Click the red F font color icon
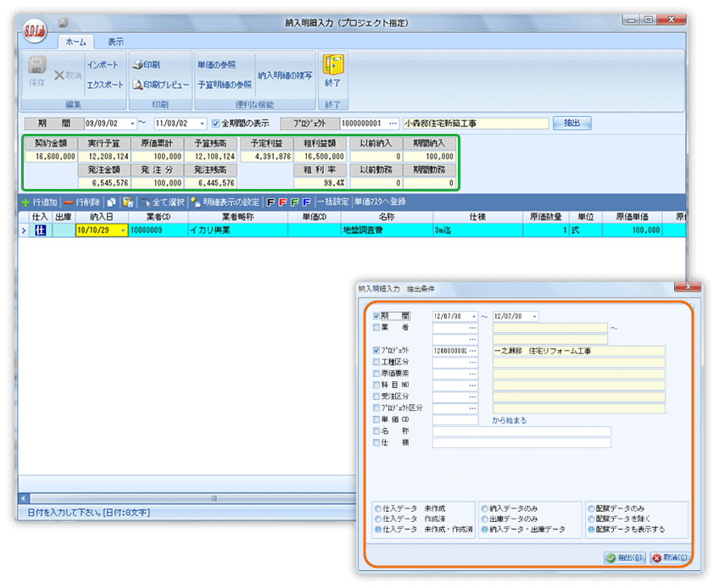The image size is (719, 588). (283, 202)
